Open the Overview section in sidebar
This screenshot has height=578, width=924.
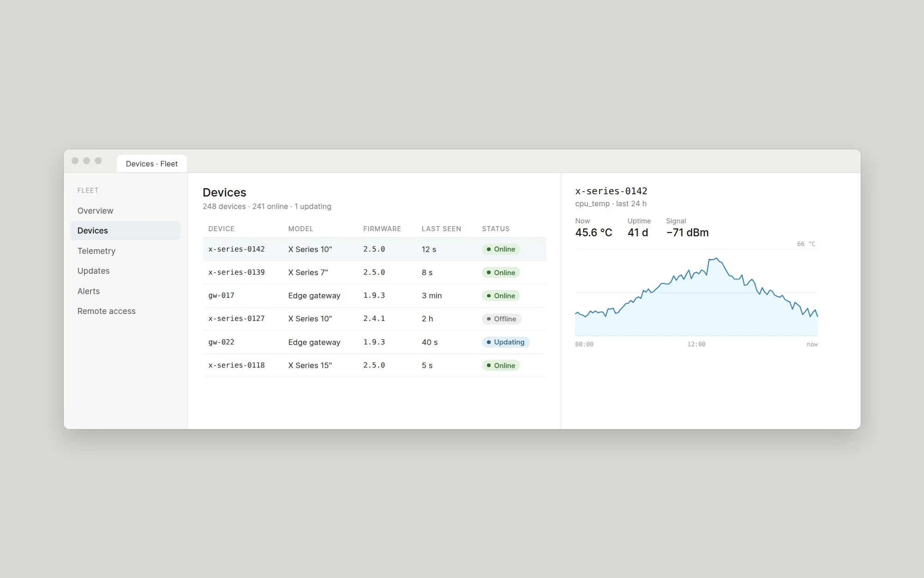pyautogui.click(x=125, y=210)
